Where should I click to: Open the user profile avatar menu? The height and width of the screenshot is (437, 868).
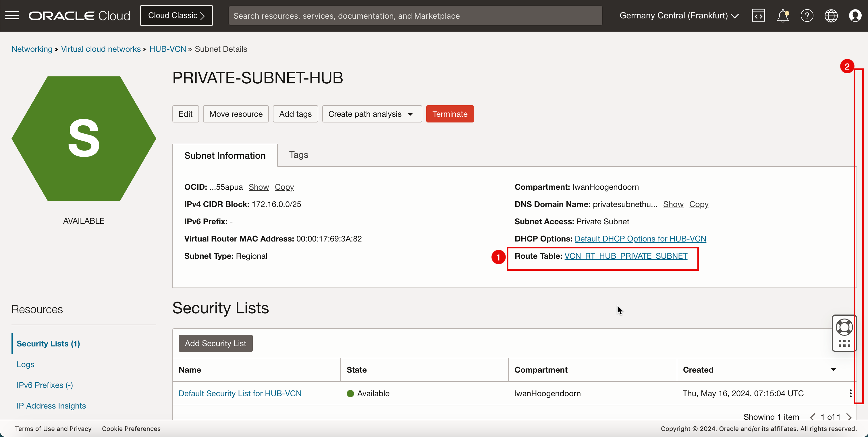click(x=855, y=16)
